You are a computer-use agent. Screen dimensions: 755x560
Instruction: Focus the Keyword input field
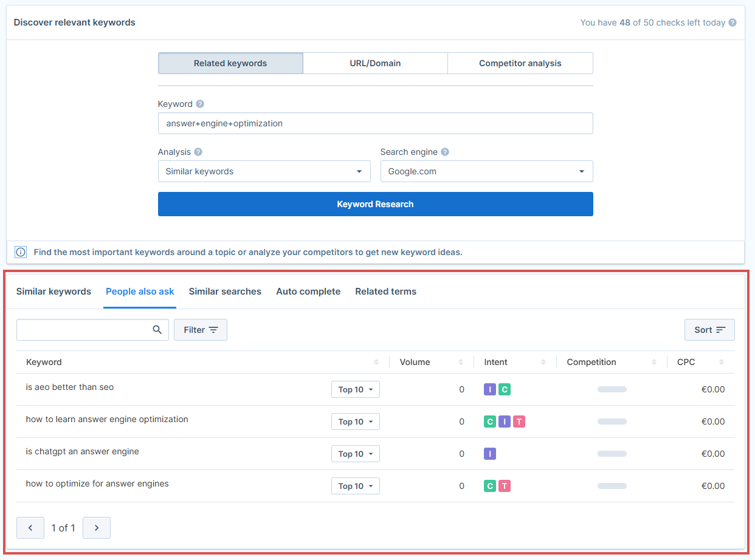pos(376,123)
